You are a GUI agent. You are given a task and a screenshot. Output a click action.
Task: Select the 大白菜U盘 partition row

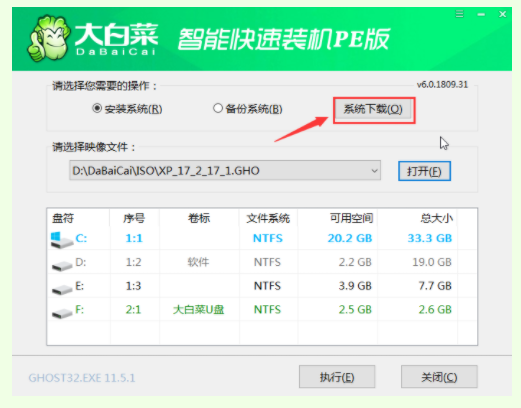point(262,309)
